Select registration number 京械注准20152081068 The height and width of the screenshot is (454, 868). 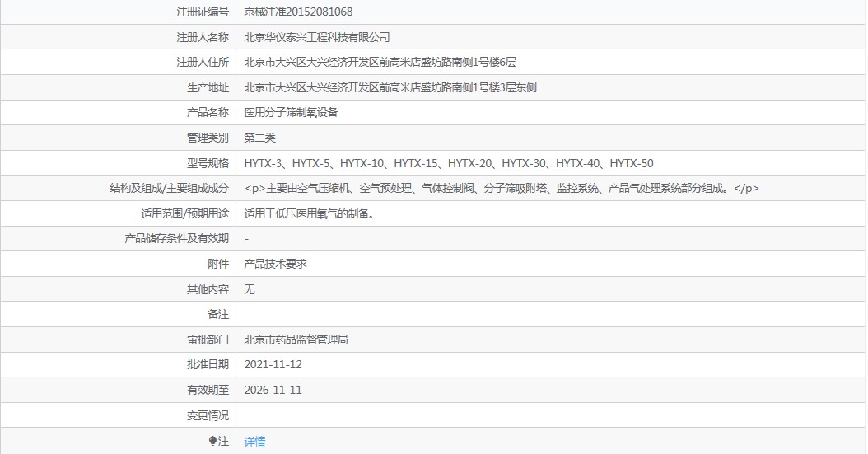[x=298, y=12]
